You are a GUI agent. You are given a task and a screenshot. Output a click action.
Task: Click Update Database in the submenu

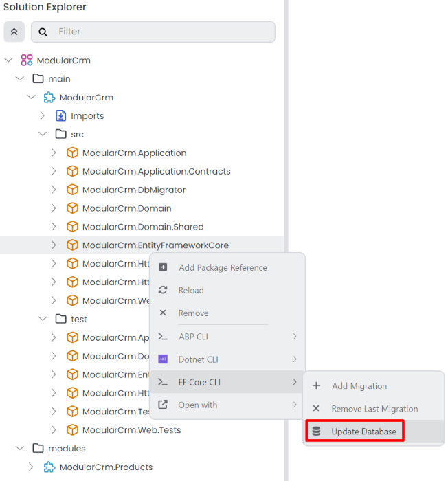pyautogui.click(x=374, y=432)
